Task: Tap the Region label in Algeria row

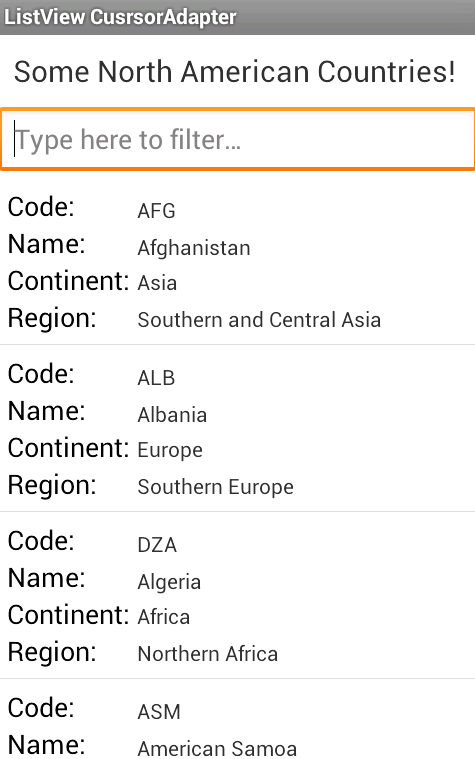Action: click(52, 653)
